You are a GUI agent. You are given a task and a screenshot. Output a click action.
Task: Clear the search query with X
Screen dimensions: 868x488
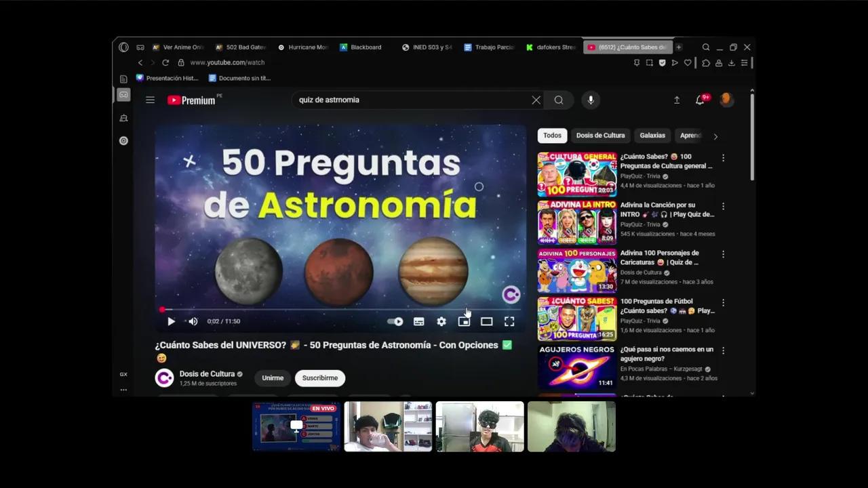pyautogui.click(x=536, y=100)
